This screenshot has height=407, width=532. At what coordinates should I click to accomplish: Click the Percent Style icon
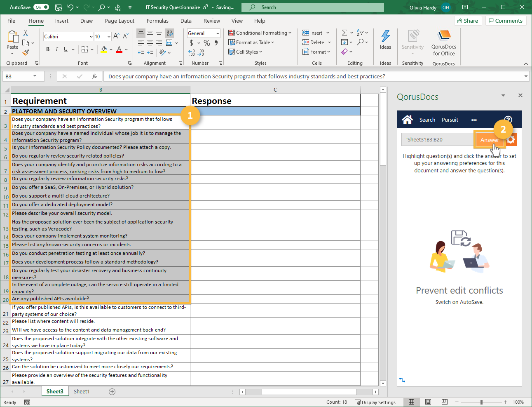tap(207, 43)
